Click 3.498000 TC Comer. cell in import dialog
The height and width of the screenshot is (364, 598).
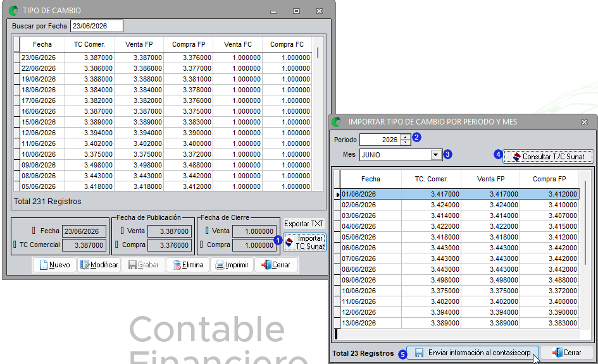point(432,280)
